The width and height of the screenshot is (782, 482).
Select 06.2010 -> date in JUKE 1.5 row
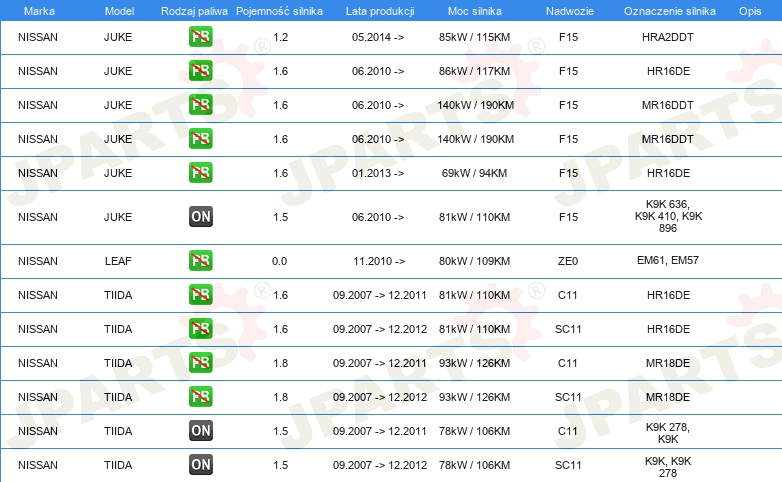(x=378, y=217)
